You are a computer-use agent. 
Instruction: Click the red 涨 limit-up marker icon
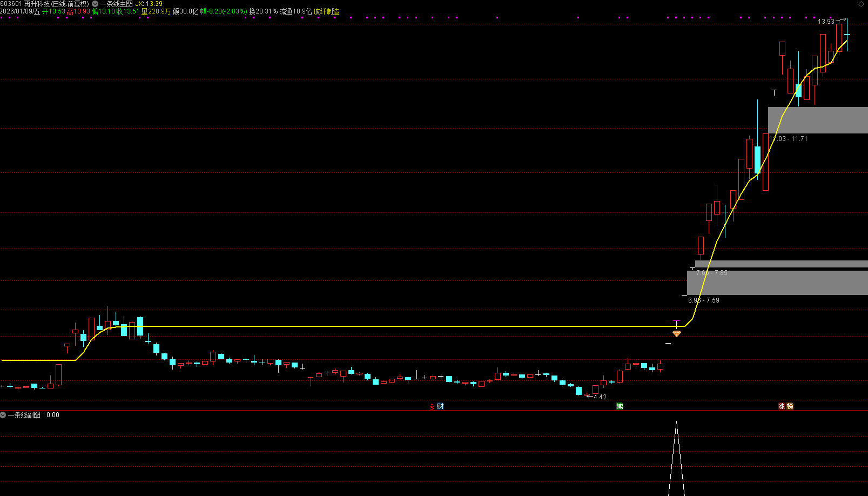pos(782,406)
